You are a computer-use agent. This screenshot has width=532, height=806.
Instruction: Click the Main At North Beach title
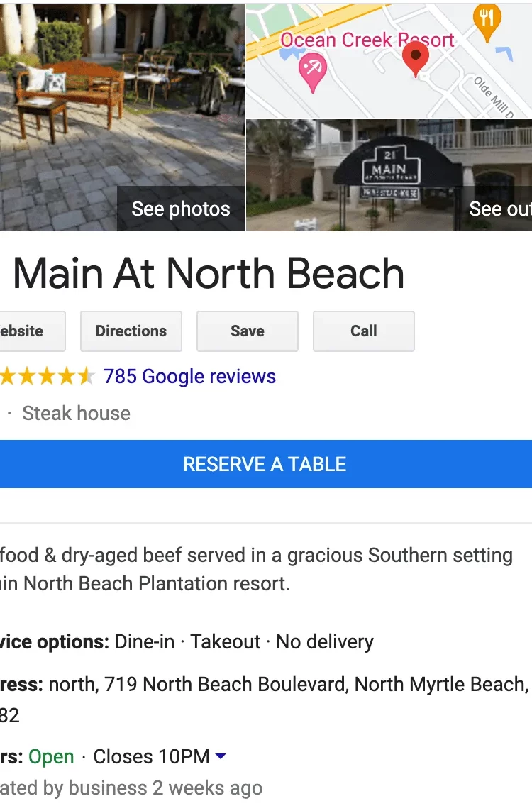tap(209, 274)
